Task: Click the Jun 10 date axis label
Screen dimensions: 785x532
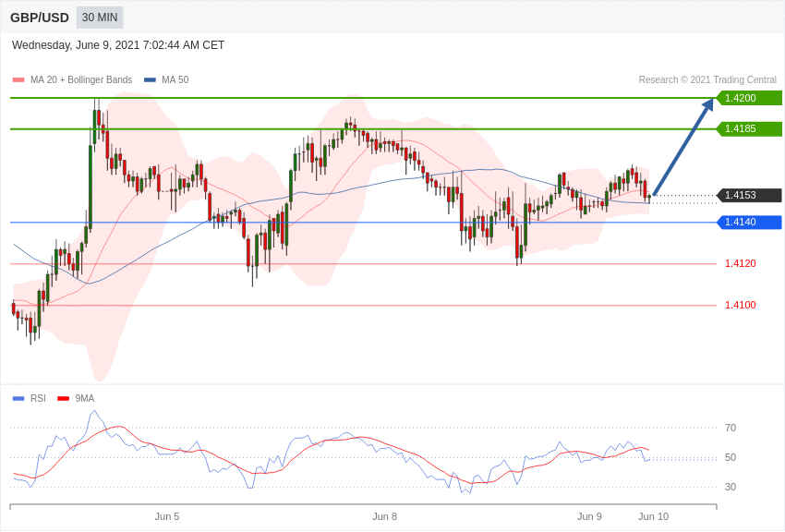Action: tap(653, 516)
